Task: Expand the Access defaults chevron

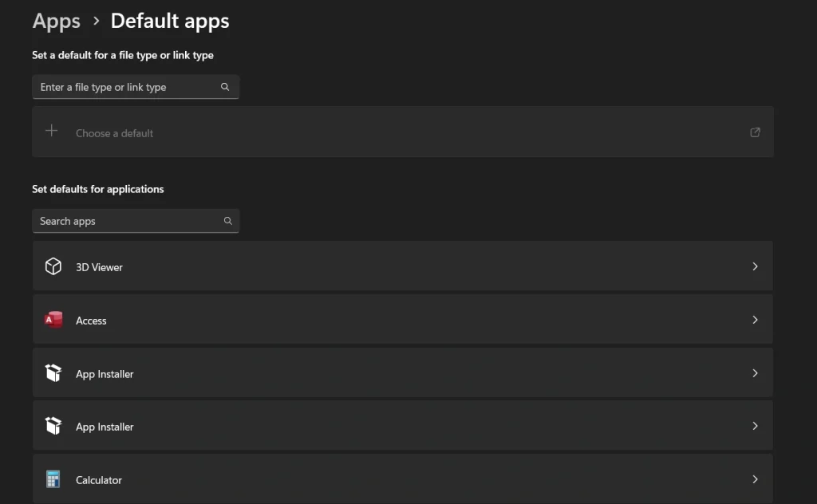Action: (755, 319)
